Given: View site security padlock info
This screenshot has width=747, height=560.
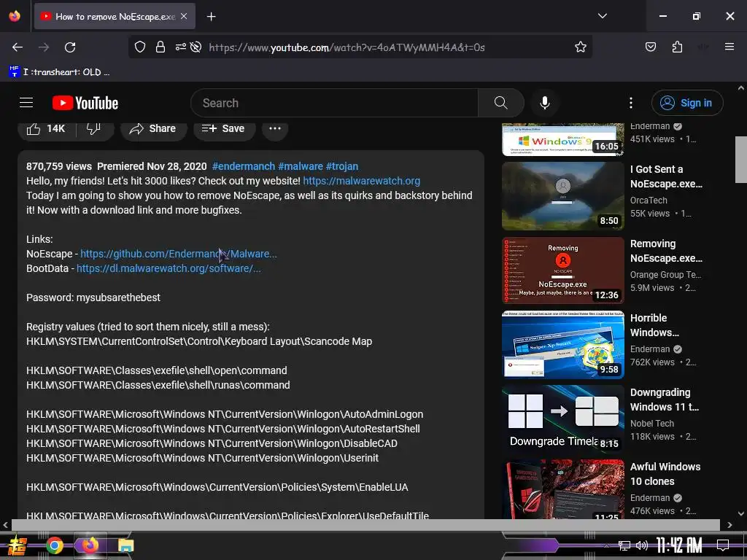Looking at the screenshot, I should click(x=160, y=47).
